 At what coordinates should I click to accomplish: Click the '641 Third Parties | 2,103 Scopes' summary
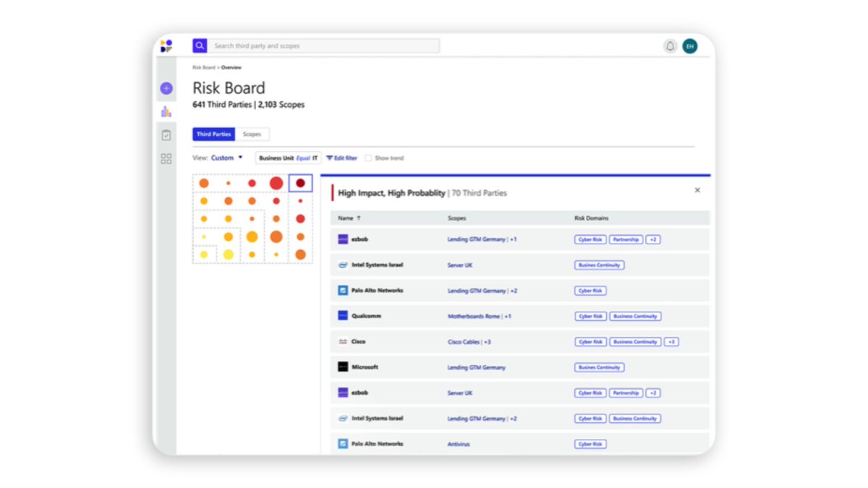click(249, 105)
